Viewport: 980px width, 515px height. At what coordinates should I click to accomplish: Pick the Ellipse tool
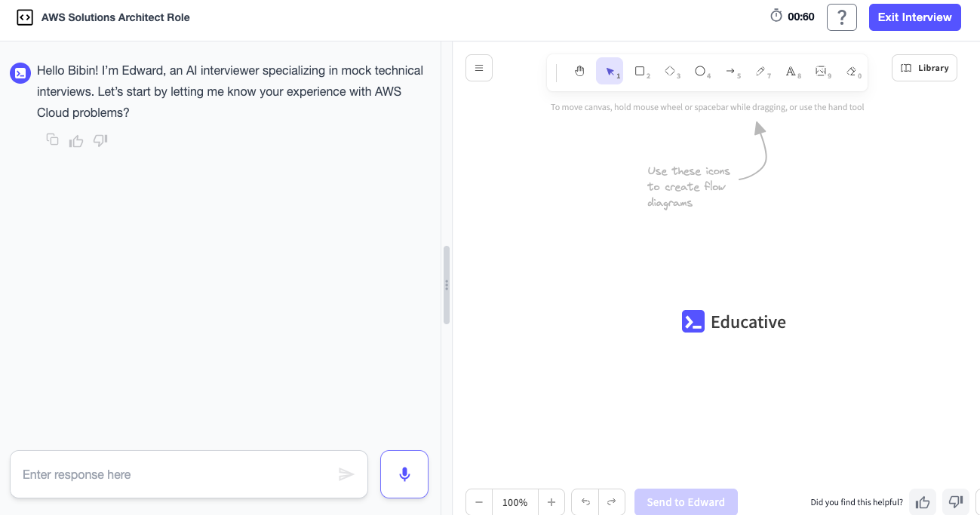pos(701,71)
